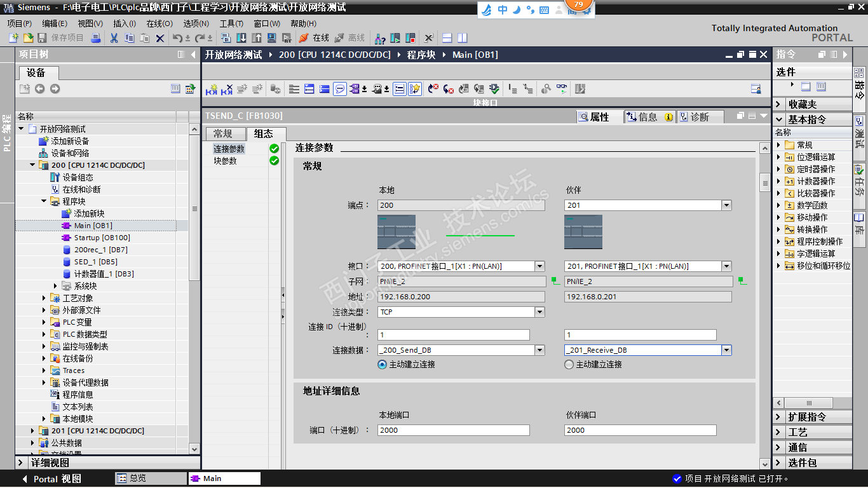This screenshot has width=868, height=488.
Task: Click the print icon in main toolbar
Action: (x=96, y=38)
